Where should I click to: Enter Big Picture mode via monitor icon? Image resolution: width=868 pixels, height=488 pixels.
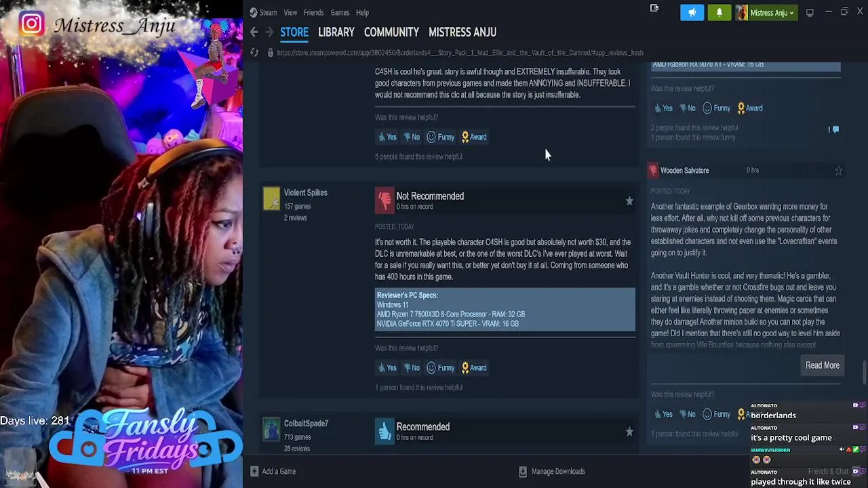(810, 12)
